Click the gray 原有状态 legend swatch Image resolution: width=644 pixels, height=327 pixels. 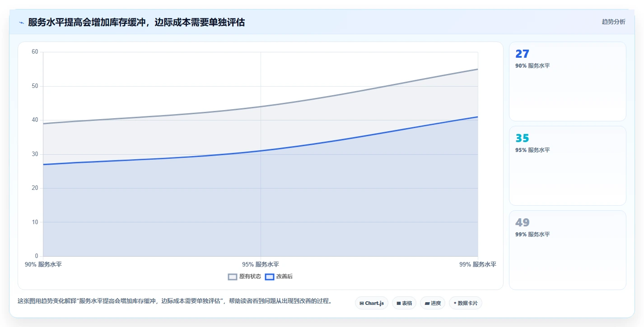click(x=233, y=276)
